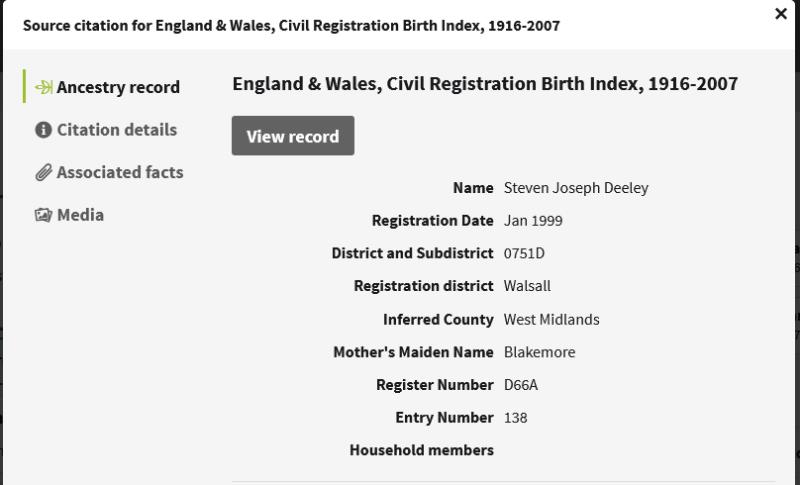800x485 pixels.
Task: Click the register number D66A
Action: pyautogui.click(x=521, y=385)
